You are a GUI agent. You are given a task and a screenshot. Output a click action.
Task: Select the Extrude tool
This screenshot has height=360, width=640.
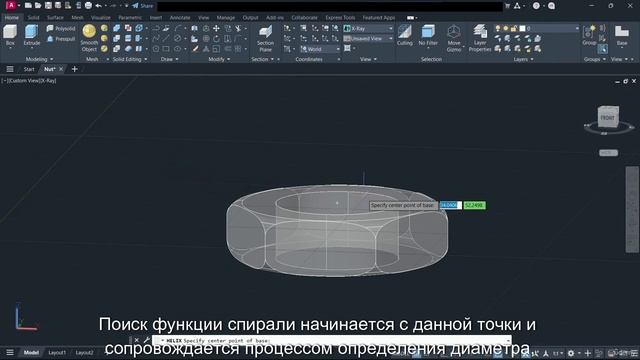pos(31,35)
